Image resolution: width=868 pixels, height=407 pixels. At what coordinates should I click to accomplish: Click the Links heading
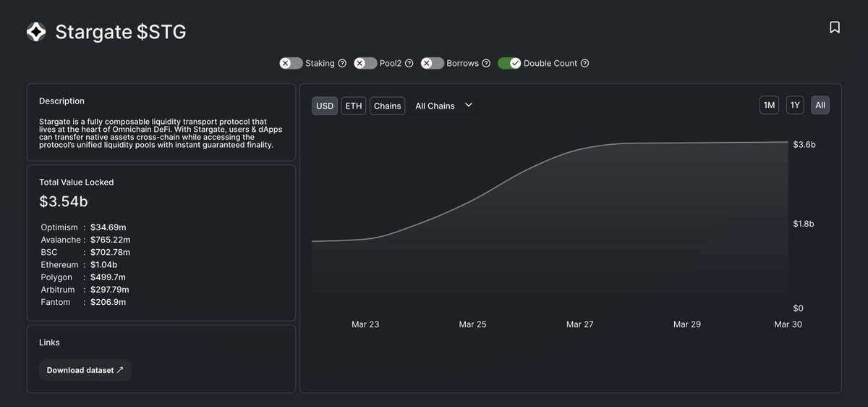coord(50,343)
